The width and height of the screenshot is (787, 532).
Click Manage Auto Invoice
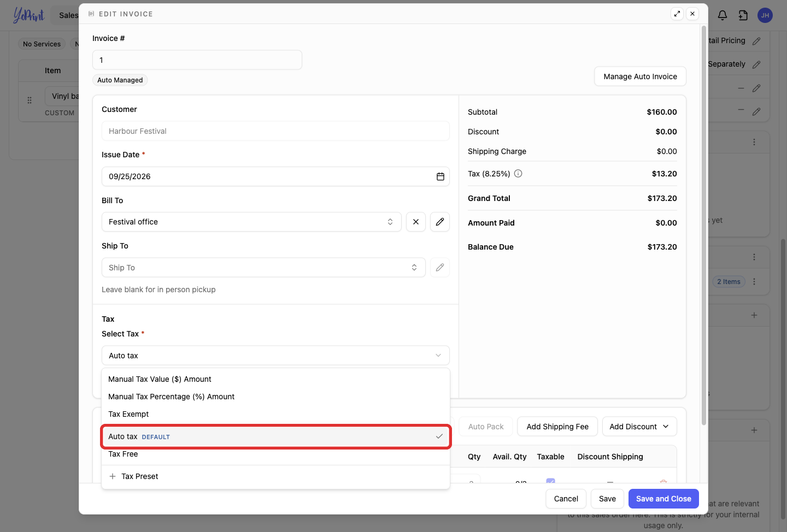(640, 76)
